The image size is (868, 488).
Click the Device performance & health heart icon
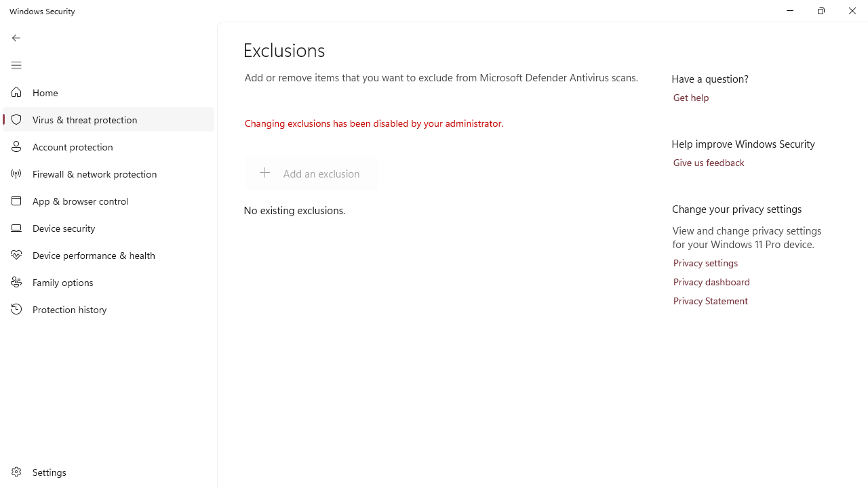[16, 255]
